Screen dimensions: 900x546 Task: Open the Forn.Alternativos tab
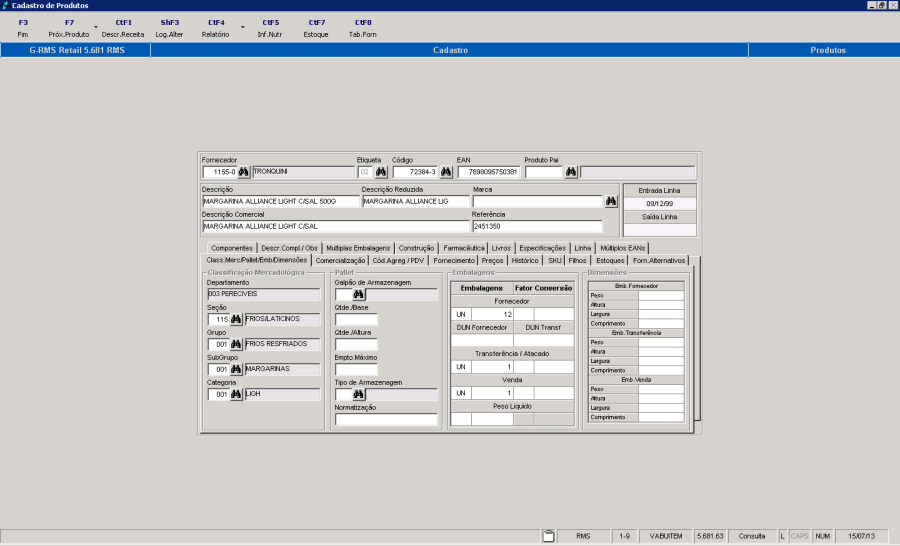click(659, 261)
